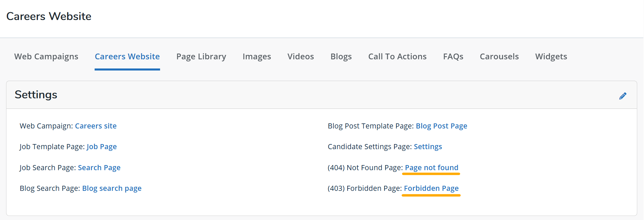This screenshot has height=220, width=644.
Task: Open the Search Page link
Action: [x=99, y=168]
